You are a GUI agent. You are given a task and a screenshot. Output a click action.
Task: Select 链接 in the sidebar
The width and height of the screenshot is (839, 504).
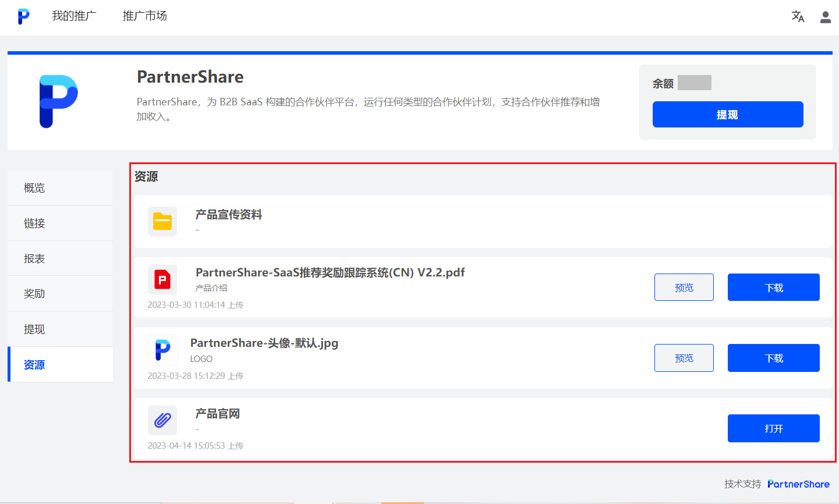(60, 223)
